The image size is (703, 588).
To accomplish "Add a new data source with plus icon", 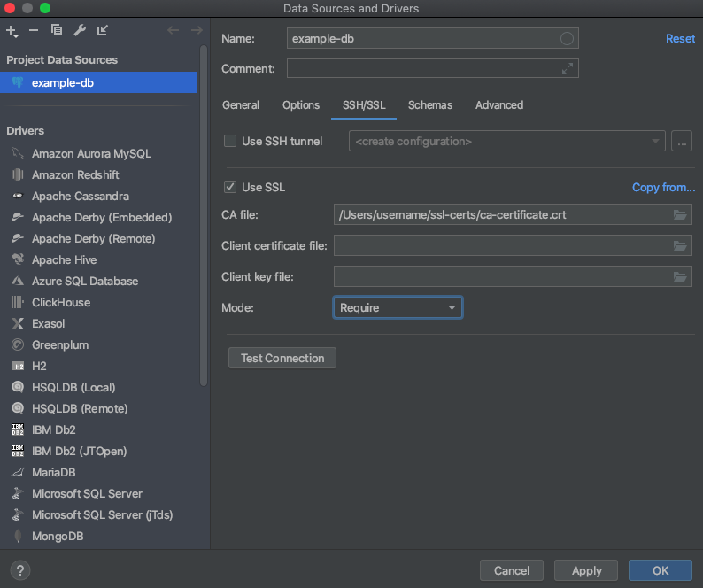I will [x=12, y=31].
